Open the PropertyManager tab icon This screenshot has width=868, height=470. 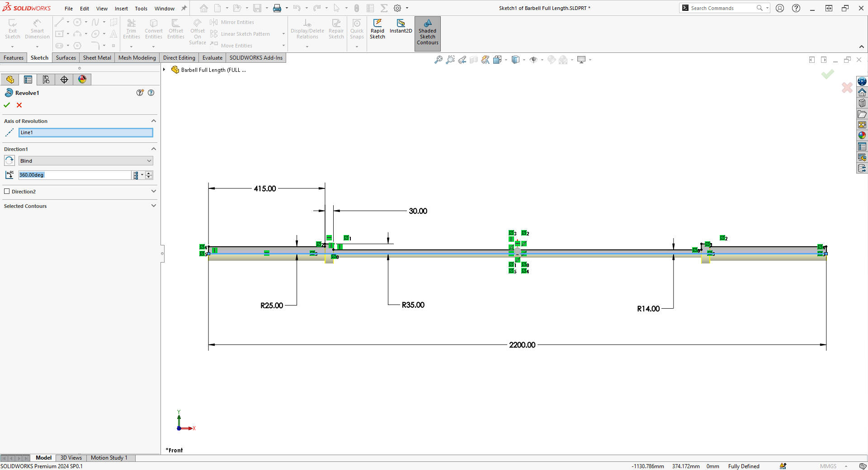point(28,80)
